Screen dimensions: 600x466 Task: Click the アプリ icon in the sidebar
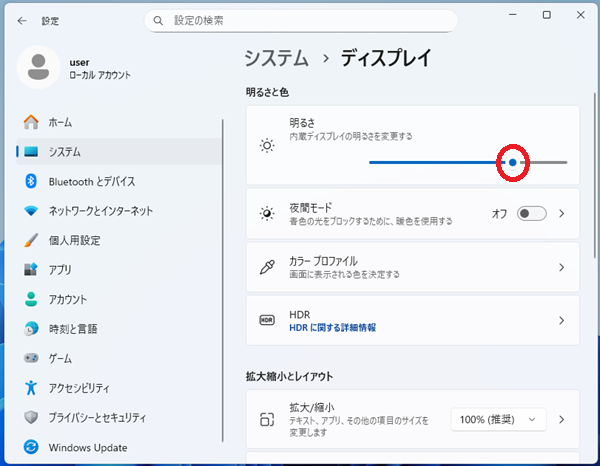point(31,269)
